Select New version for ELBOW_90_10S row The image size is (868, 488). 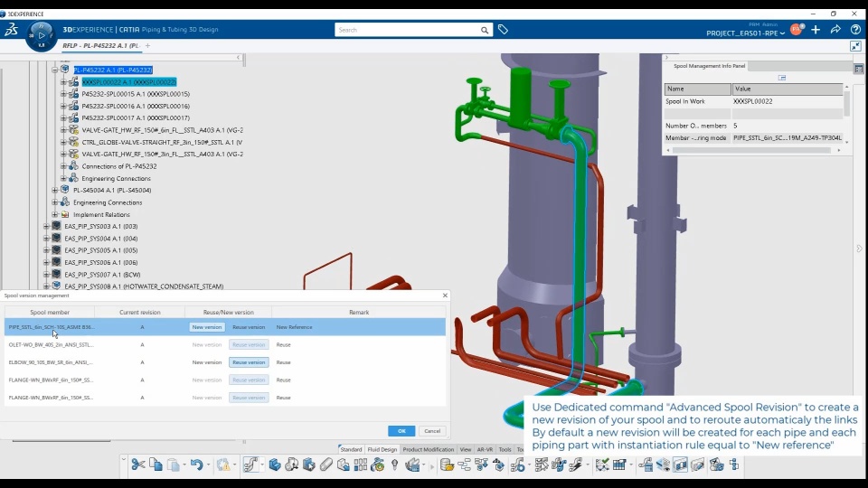click(x=207, y=362)
